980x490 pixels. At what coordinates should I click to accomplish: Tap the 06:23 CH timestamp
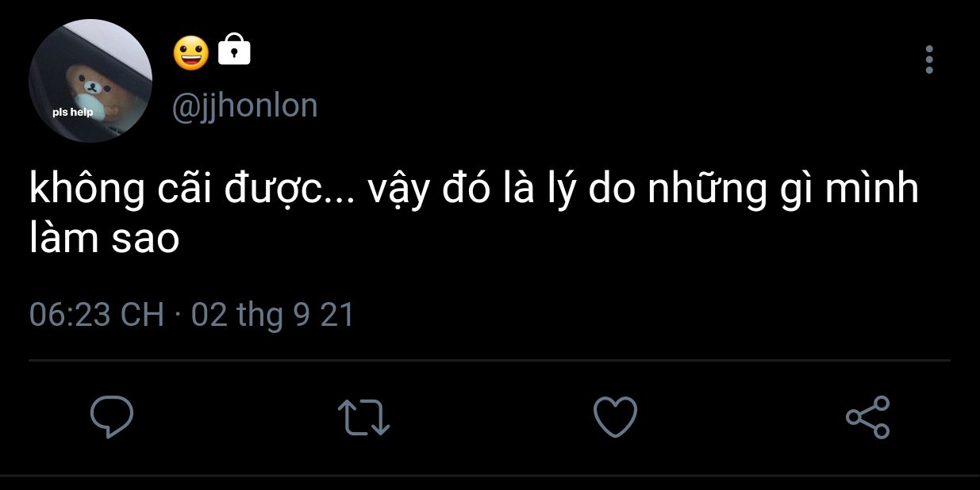96,315
